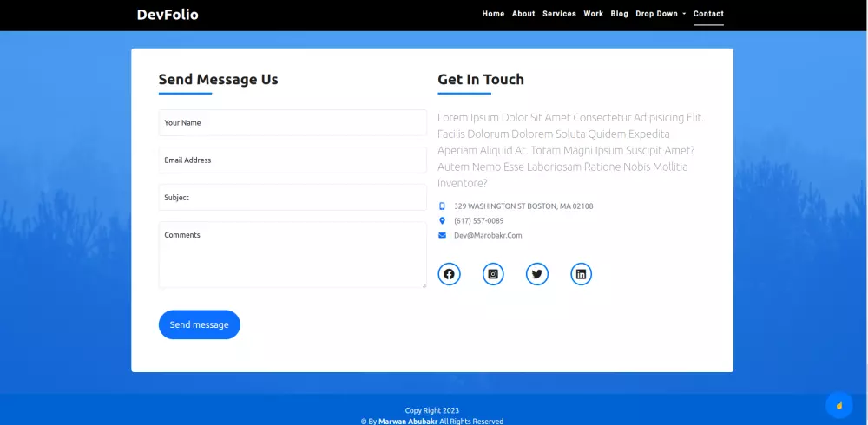Click the 329 Washington St address text
The image size is (868, 425).
click(x=523, y=206)
